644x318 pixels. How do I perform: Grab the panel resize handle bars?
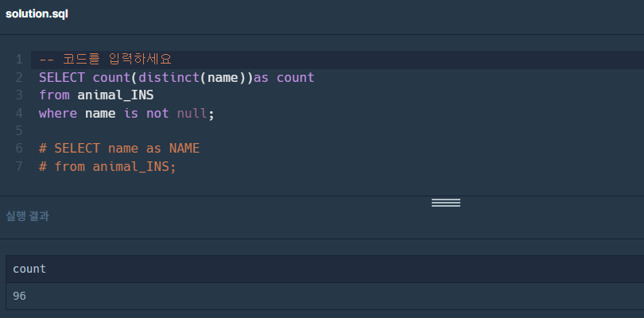pos(445,203)
